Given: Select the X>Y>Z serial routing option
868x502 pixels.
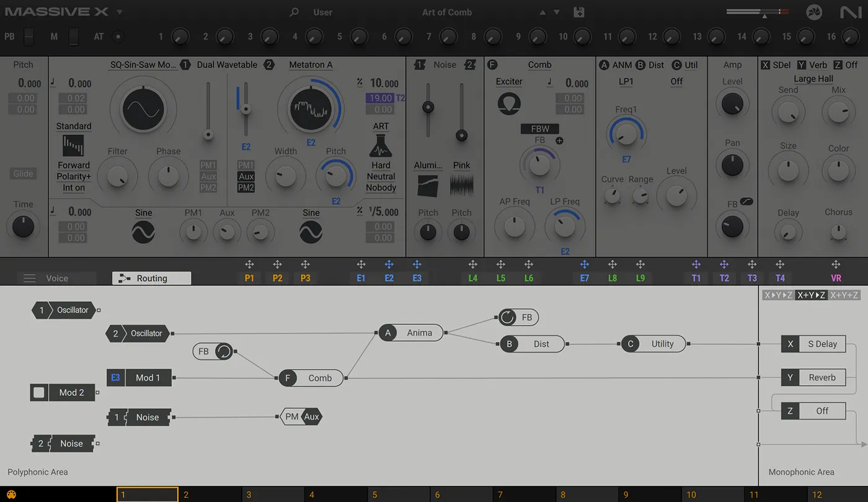Looking at the screenshot, I should click(779, 295).
